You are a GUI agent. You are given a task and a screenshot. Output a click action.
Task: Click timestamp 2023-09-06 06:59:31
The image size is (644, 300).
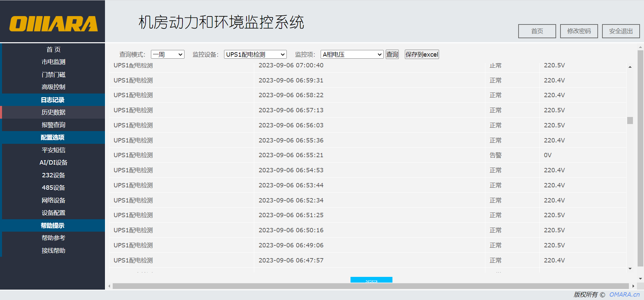coord(291,80)
